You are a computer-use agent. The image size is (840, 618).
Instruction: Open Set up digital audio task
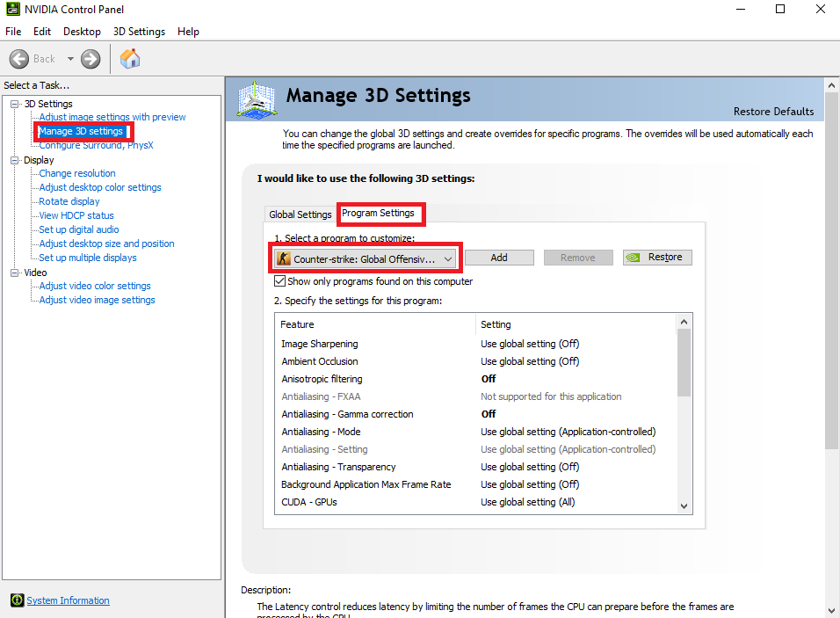tap(79, 229)
